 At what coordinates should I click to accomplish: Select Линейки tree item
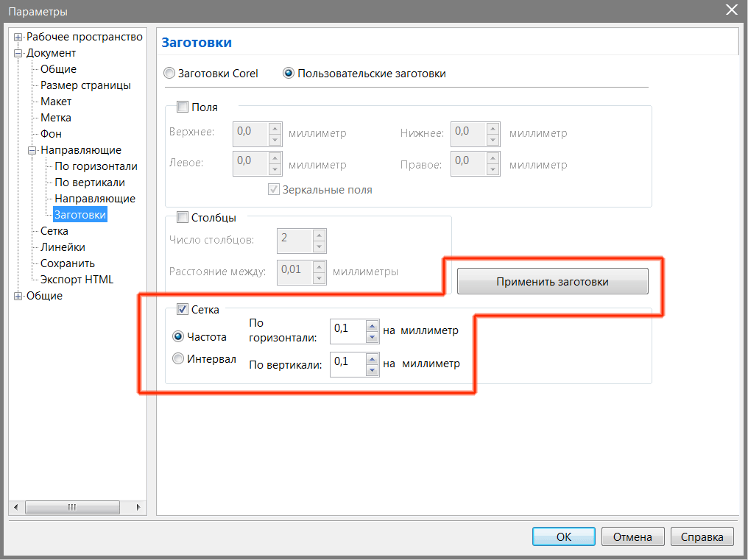(x=63, y=247)
